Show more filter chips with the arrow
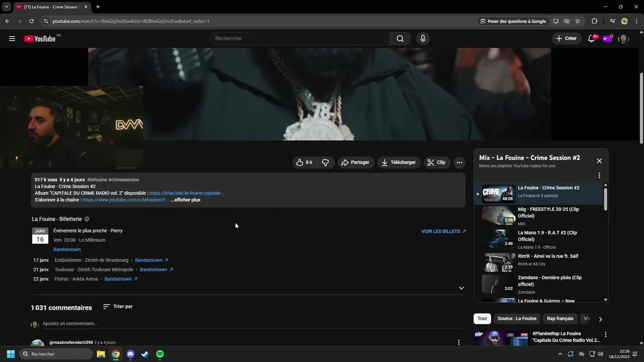The image size is (644, 362). point(600,319)
